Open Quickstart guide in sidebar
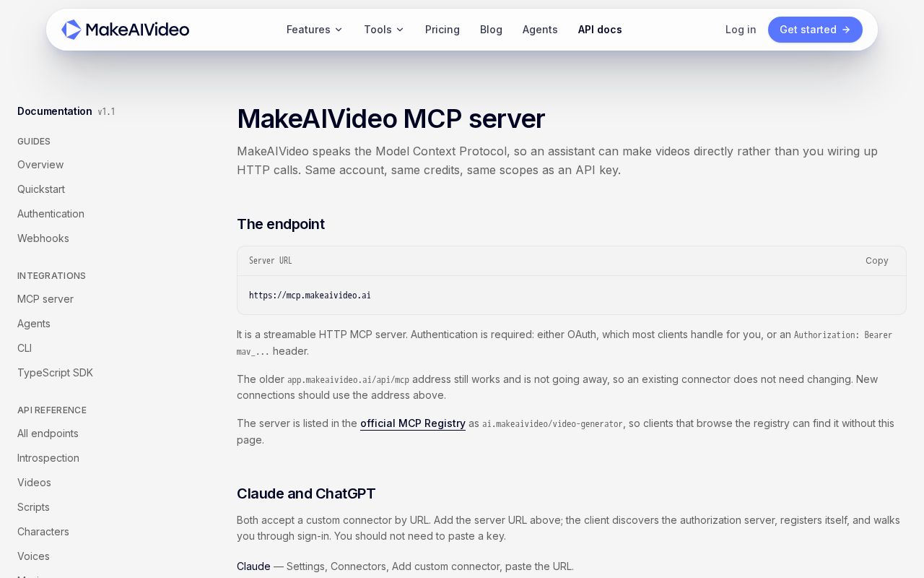 41,189
